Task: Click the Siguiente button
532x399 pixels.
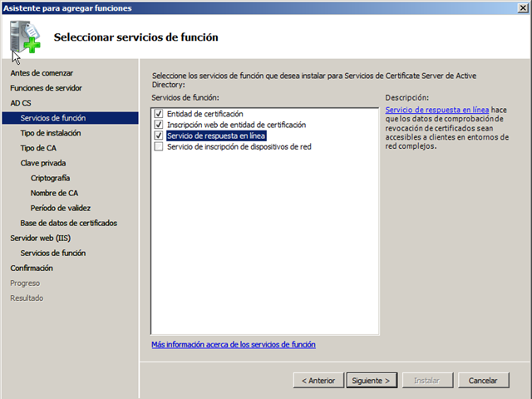Action: click(369, 381)
